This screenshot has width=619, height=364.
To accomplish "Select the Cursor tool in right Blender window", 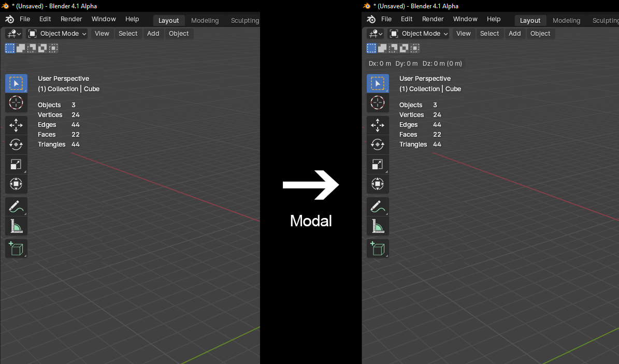I will coord(378,103).
